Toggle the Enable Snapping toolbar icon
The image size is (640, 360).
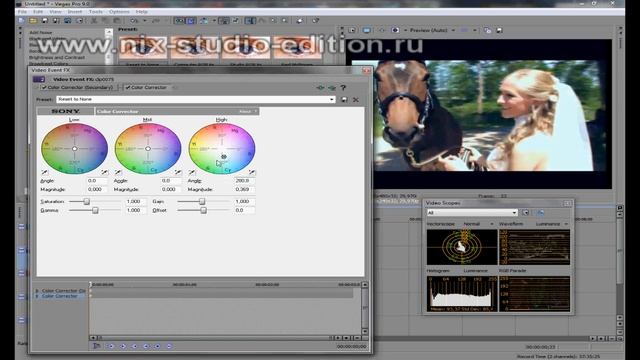[x=180, y=20]
